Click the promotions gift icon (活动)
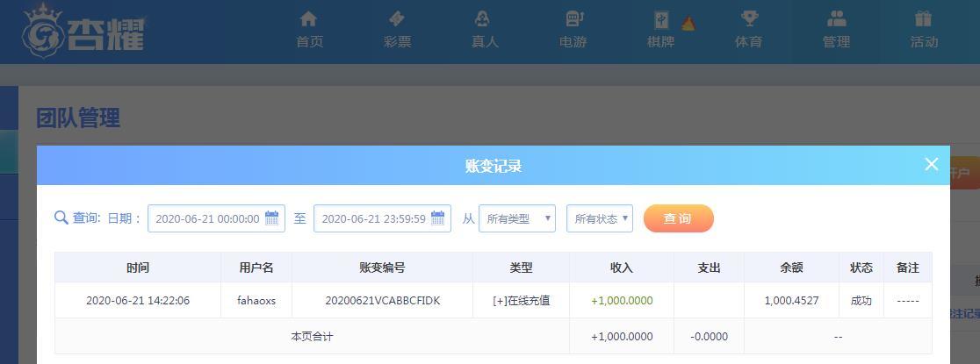 click(x=924, y=19)
